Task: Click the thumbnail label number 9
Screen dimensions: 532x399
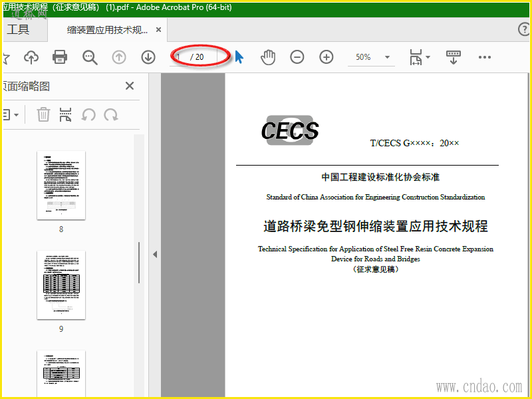Action: click(61, 329)
